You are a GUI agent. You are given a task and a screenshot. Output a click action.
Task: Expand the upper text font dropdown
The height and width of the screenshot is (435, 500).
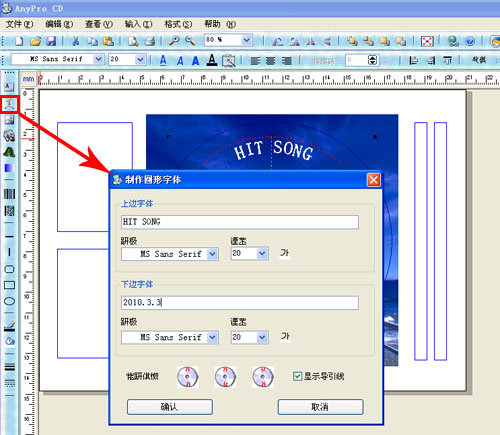pos(212,254)
